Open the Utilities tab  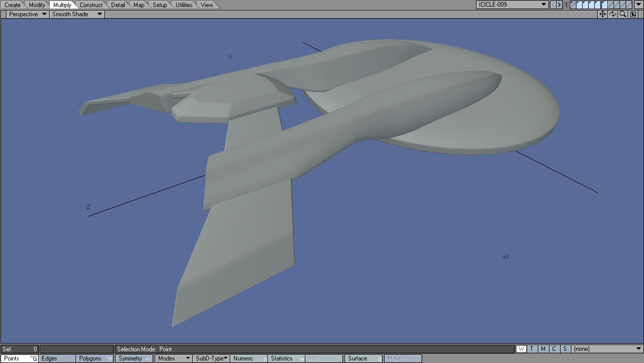pyautogui.click(x=184, y=5)
